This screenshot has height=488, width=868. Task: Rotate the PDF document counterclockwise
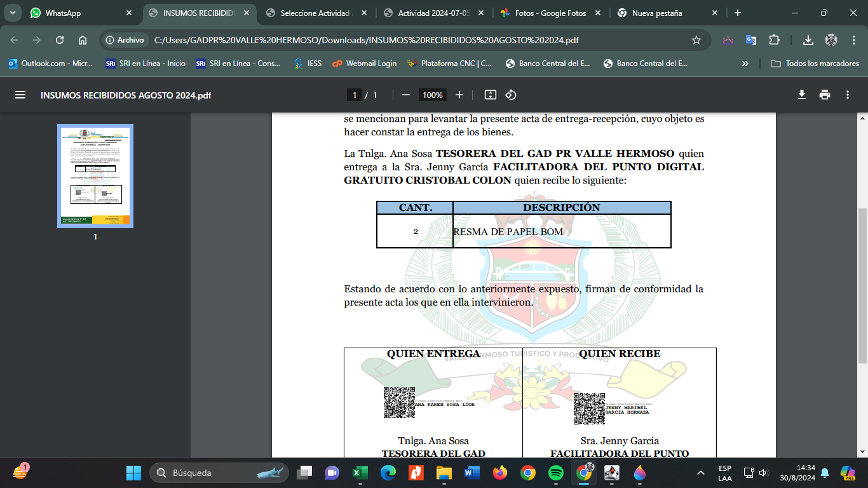click(x=510, y=95)
